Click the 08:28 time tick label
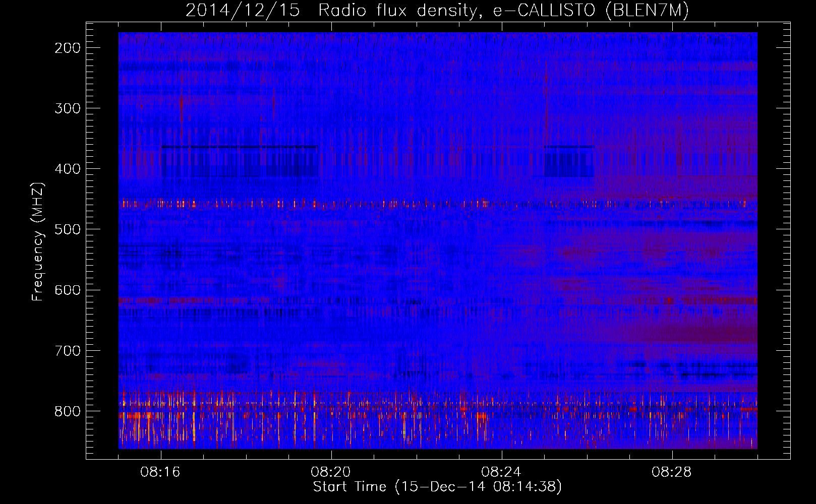Screen dimensions: 816x504 tap(672, 472)
